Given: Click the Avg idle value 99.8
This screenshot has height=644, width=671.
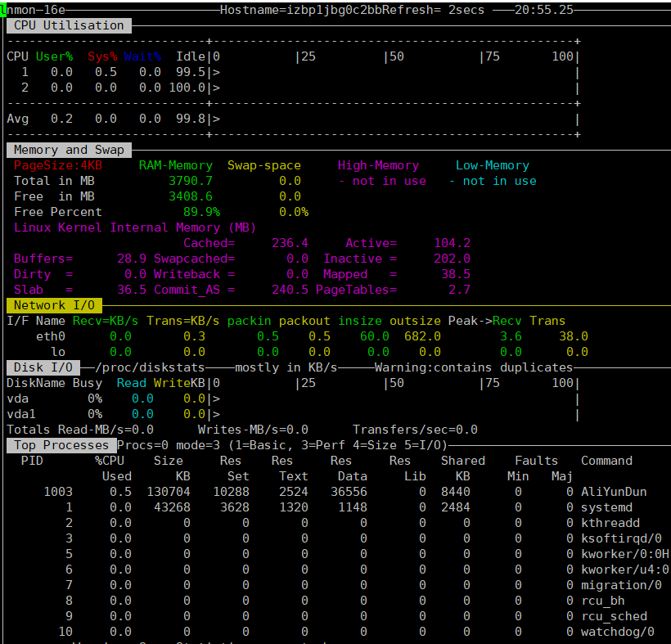Looking at the screenshot, I should [191, 119].
